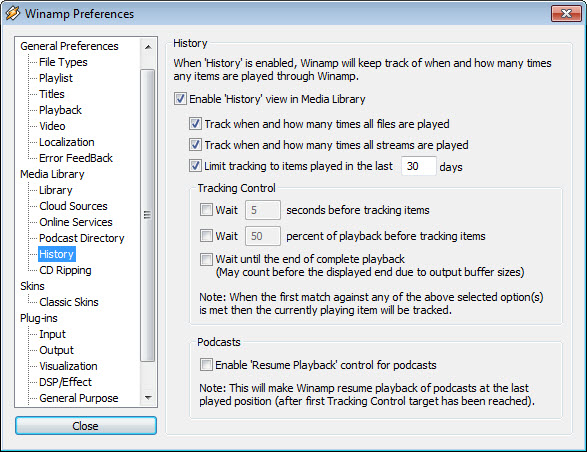Enable 'Resume Playback' control for podcasts
Image resolution: width=587 pixels, height=452 pixels.
coord(206,365)
